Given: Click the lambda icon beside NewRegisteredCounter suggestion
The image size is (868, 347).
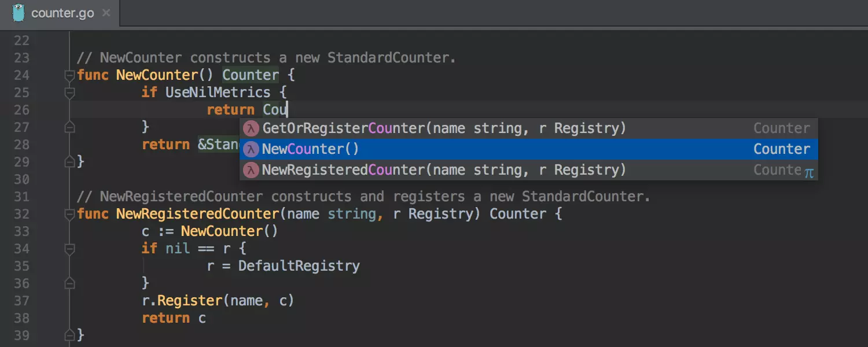Looking at the screenshot, I should tap(251, 170).
